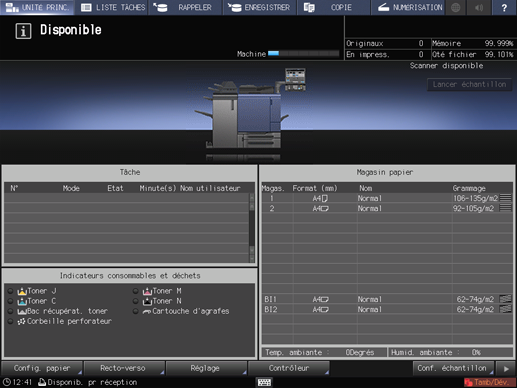The width and height of the screenshot is (517, 388).
Task: Click the Toner N status indicator light
Action: coord(135,301)
